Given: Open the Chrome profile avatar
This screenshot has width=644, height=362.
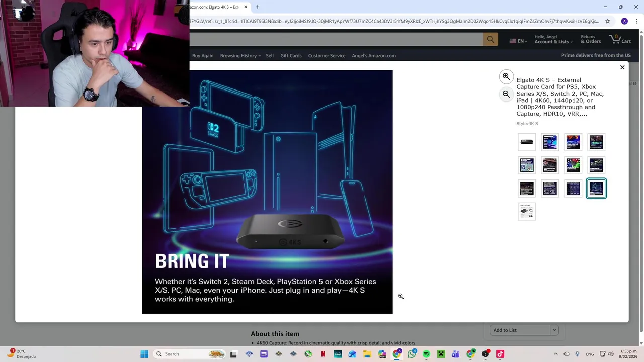Looking at the screenshot, I should [x=624, y=21].
